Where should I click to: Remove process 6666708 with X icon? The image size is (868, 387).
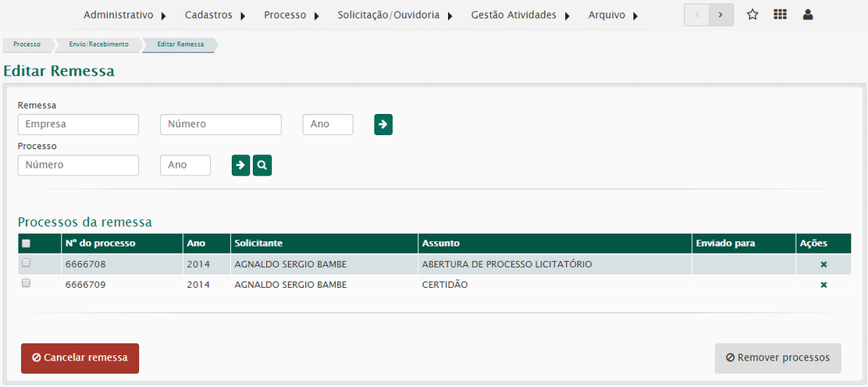click(824, 265)
